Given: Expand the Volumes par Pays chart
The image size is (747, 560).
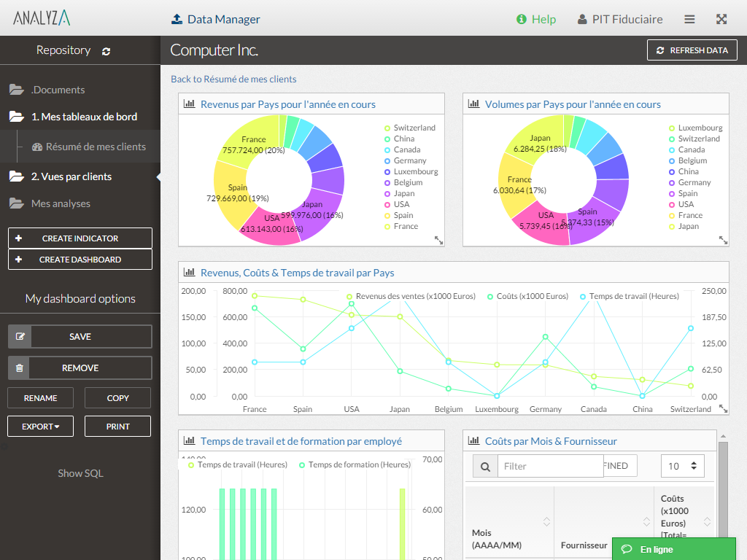Looking at the screenshot, I should 723,240.
